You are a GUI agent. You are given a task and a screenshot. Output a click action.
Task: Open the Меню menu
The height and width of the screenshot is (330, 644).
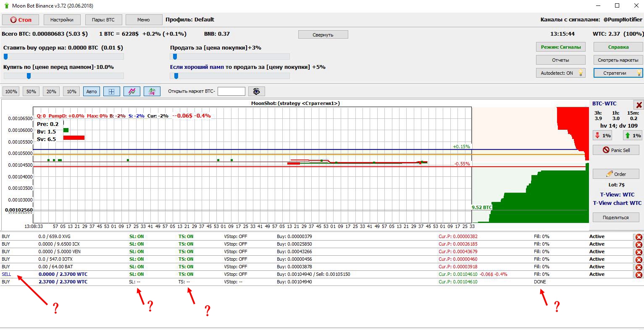[143, 20]
